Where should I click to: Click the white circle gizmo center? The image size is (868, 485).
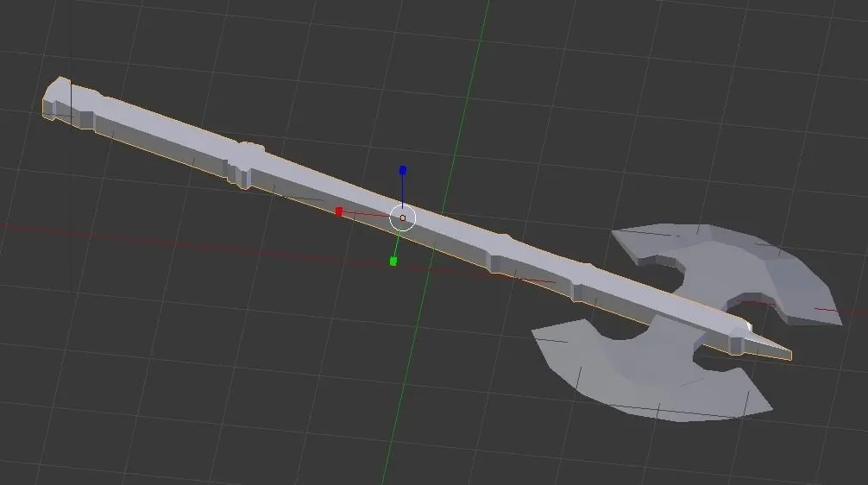point(402,218)
